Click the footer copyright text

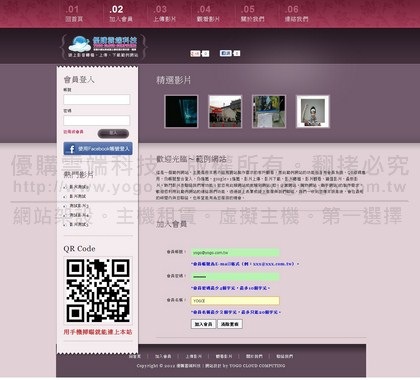[x=211, y=366]
